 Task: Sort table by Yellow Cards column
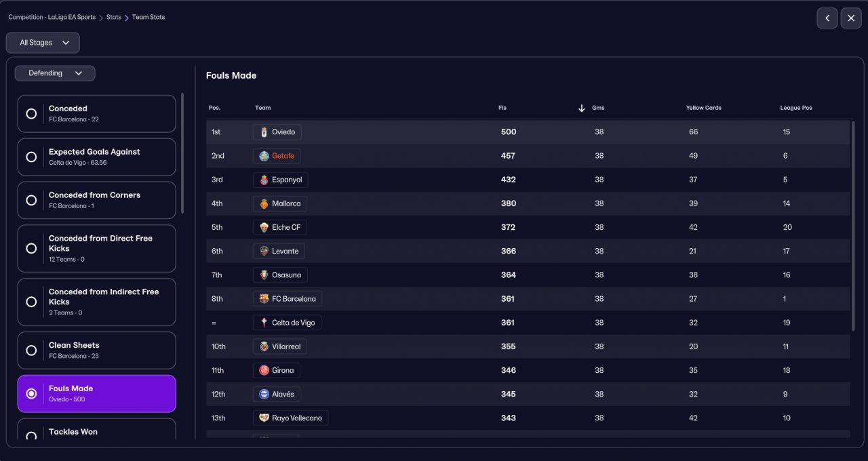[x=703, y=108]
